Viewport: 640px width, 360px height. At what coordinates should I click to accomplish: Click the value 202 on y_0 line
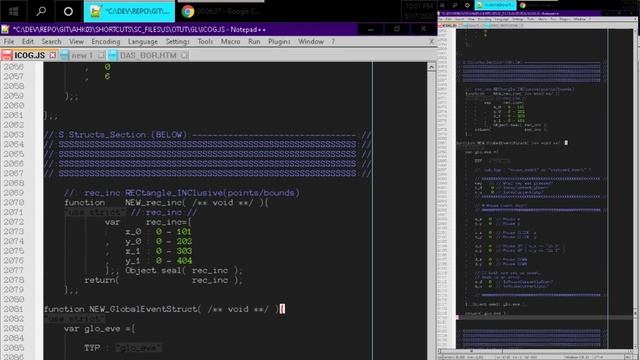(184, 241)
